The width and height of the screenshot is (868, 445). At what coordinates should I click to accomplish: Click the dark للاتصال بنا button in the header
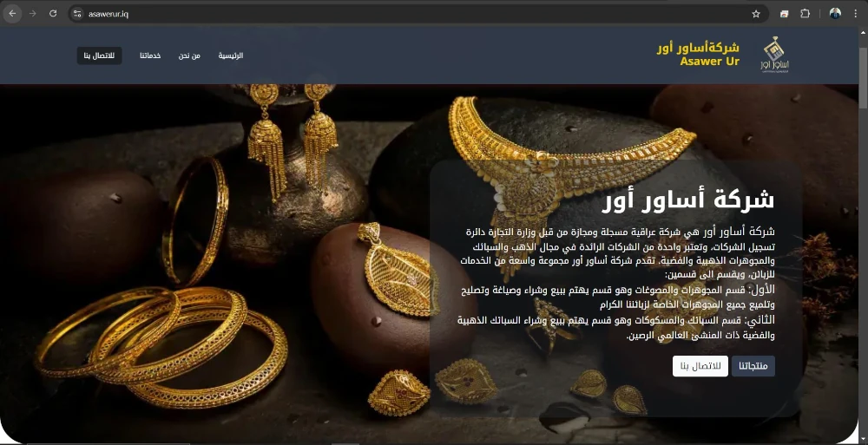[x=99, y=56]
